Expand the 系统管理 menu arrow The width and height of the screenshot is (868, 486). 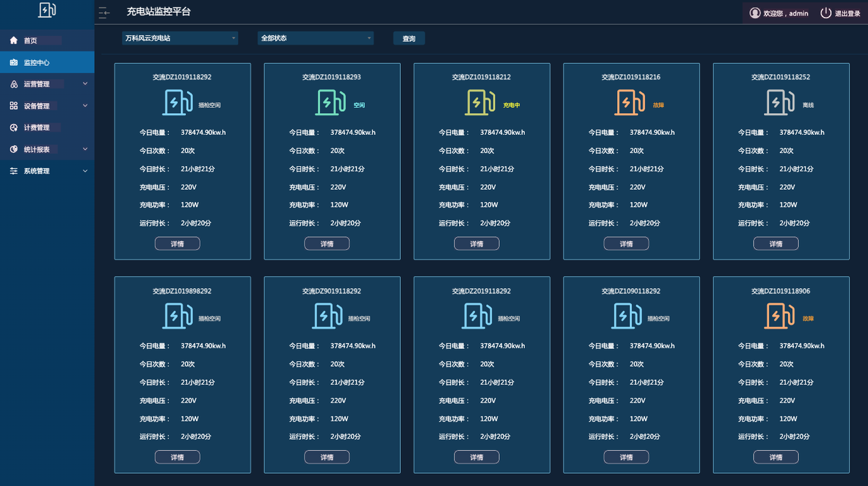[85, 171]
